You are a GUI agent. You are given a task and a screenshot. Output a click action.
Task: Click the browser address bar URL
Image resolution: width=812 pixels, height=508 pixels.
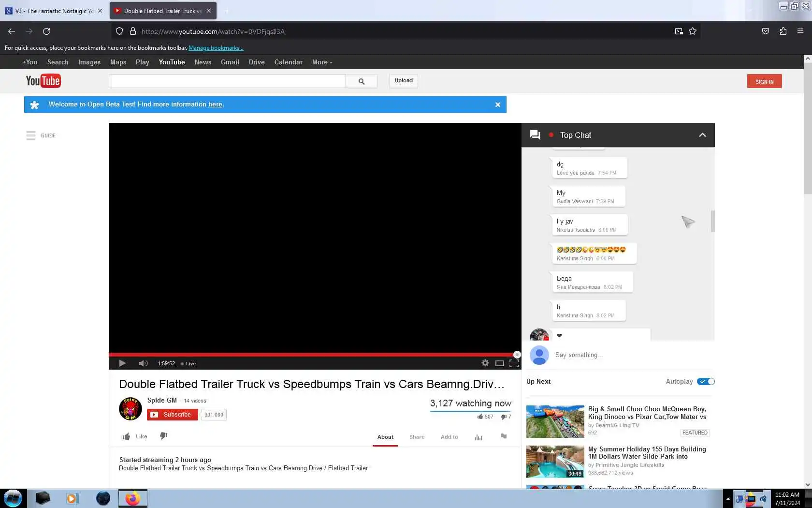click(x=213, y=31)
